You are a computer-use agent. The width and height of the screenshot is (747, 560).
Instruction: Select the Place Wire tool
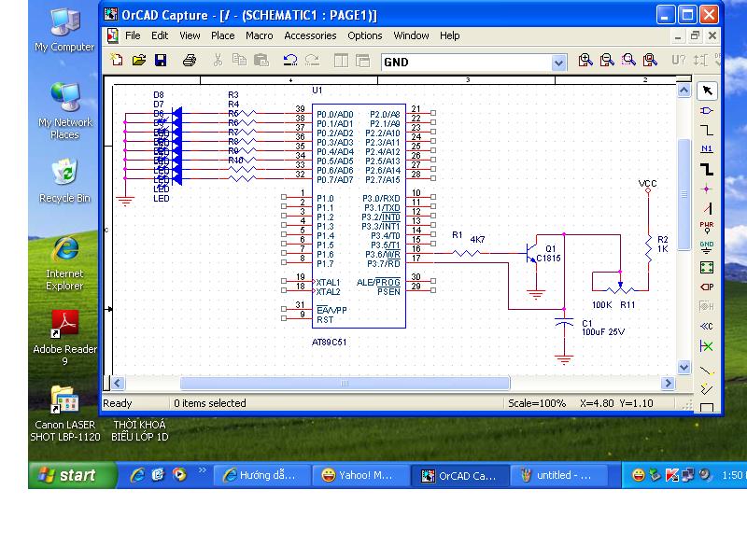[707, 130]
